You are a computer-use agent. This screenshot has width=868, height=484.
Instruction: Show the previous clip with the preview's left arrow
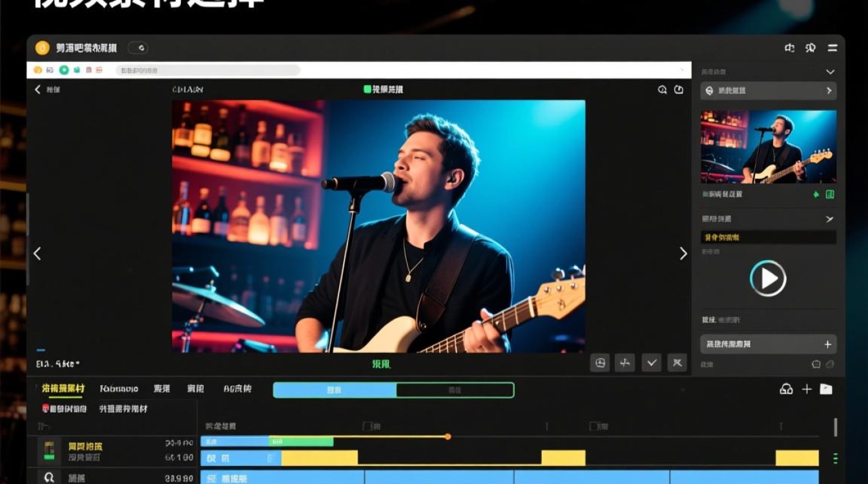pyautogui.click(x=37, y=254)
